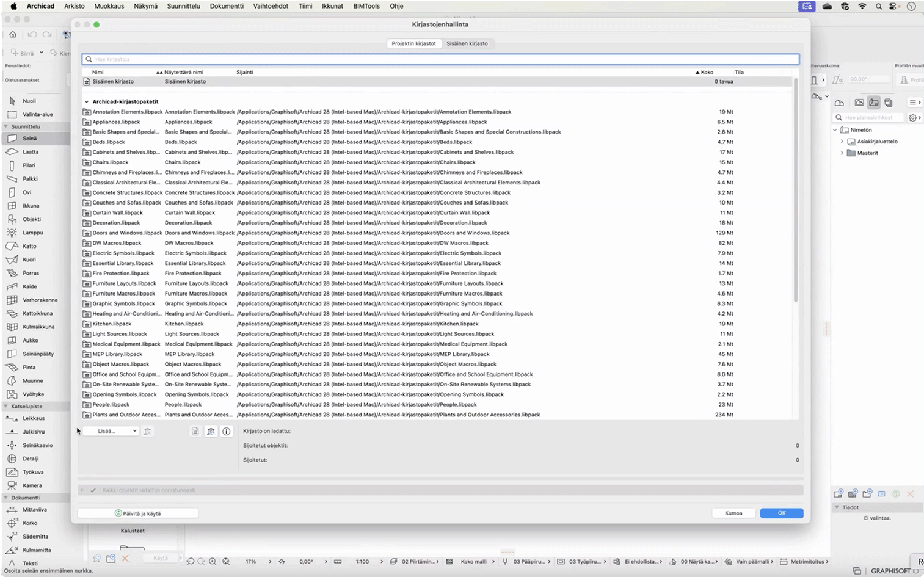The width and height of the screenshot is (924, 577).
Task: Select the Kamera camera tool
Action: point(32,485)
